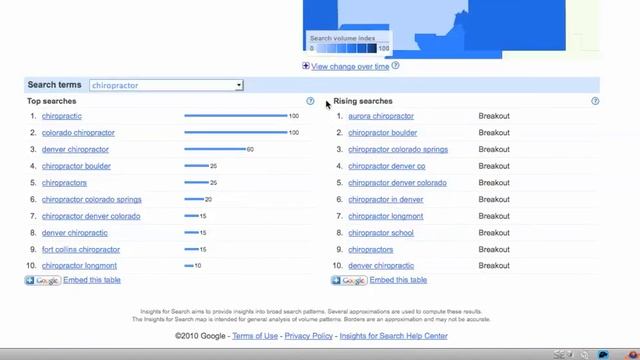The image size is (640, 360).
Task: Open chiropractor boulder in Top searches
Action: (x=76, y=166)
